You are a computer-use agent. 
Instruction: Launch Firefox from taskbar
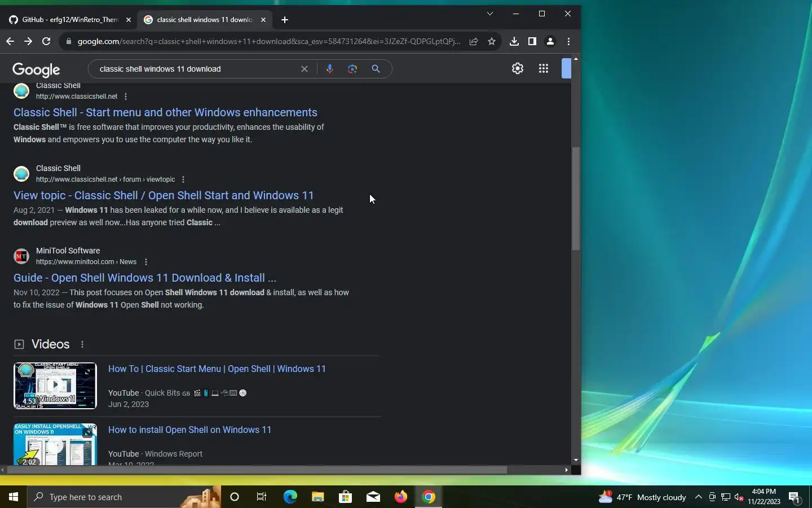point(400,497)
